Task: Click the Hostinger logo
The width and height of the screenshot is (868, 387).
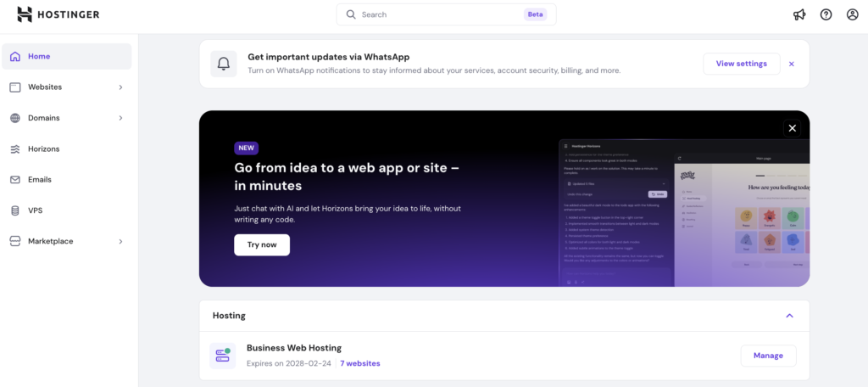Action: click(58, 14)
